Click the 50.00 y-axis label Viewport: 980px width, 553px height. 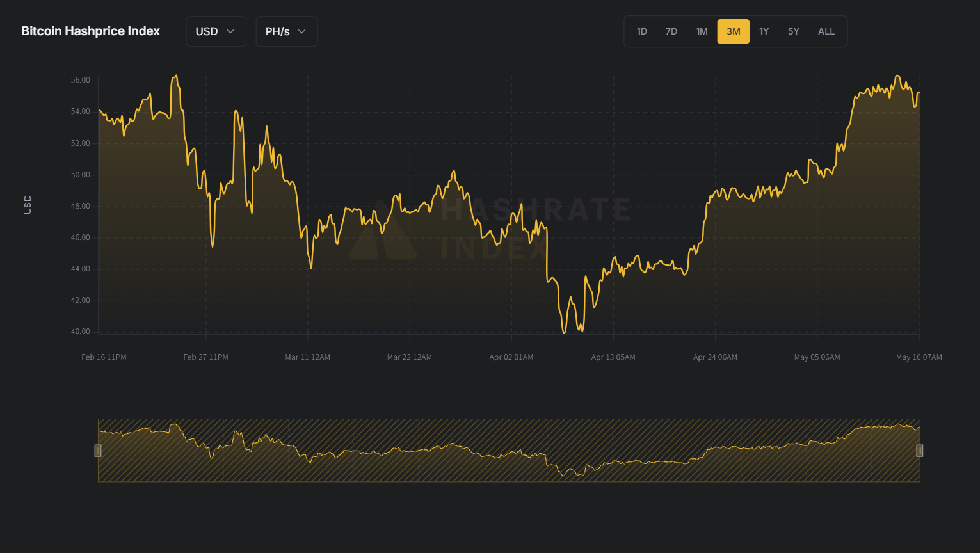point(81,175)
